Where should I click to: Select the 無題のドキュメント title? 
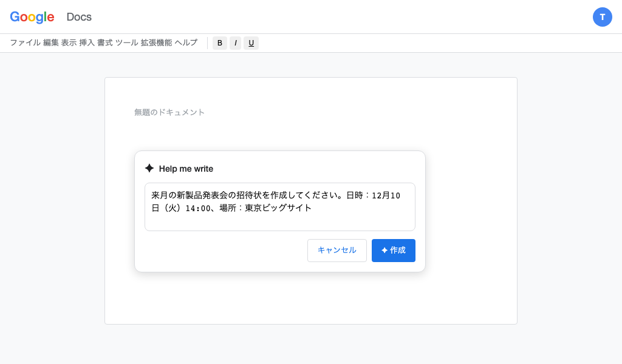click(169, 112)
